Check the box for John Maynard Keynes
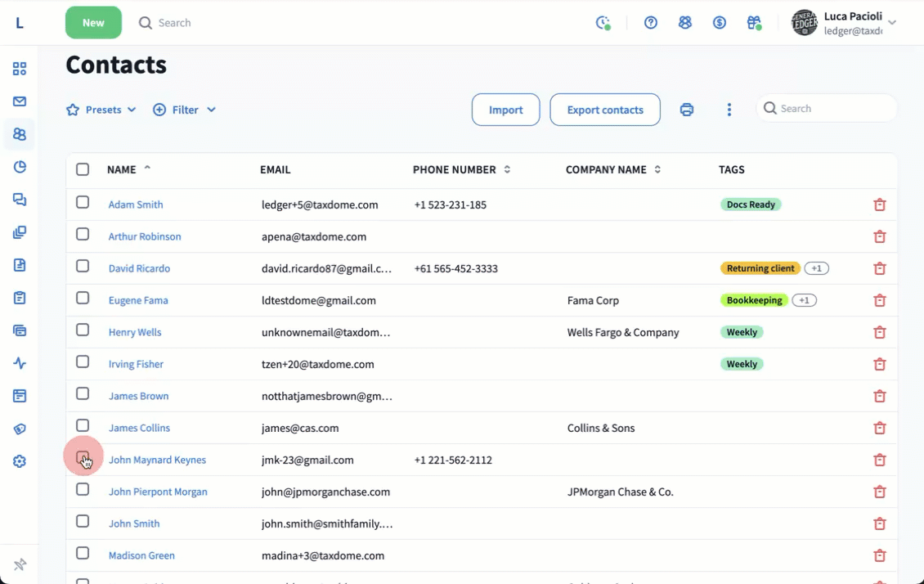 [x=83, y=457]
